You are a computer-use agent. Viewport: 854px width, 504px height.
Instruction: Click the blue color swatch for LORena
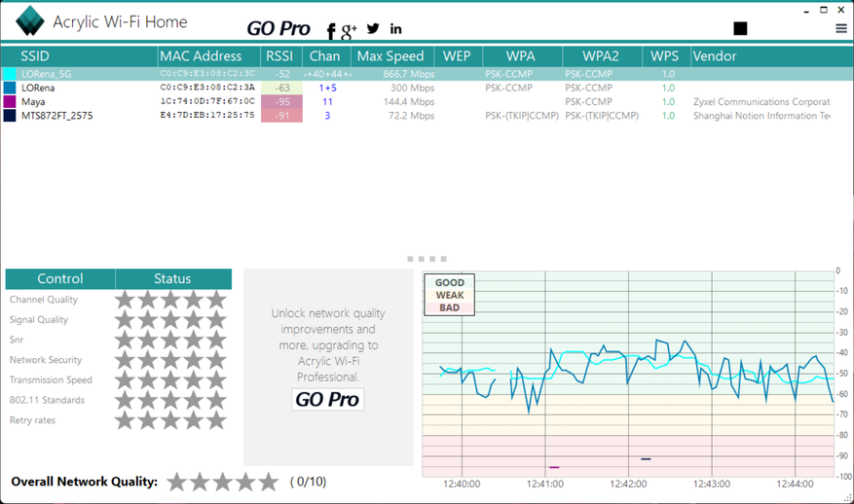tap(10, 88)
